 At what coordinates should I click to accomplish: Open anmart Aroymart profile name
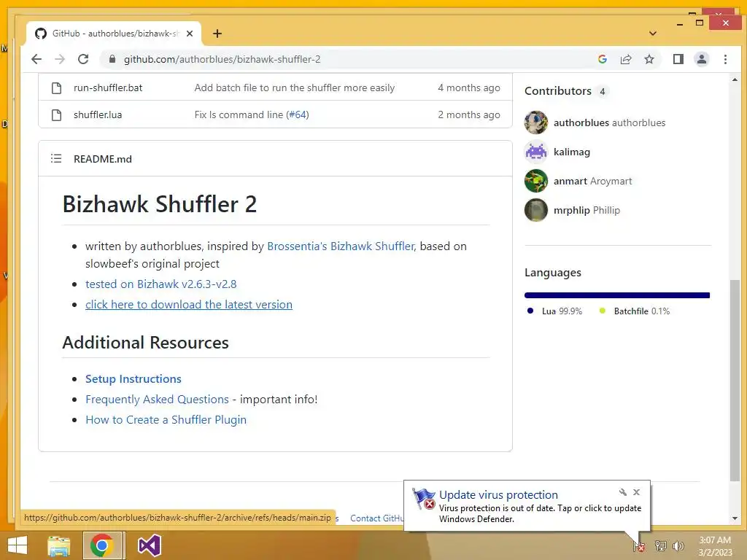click(592, 181)
